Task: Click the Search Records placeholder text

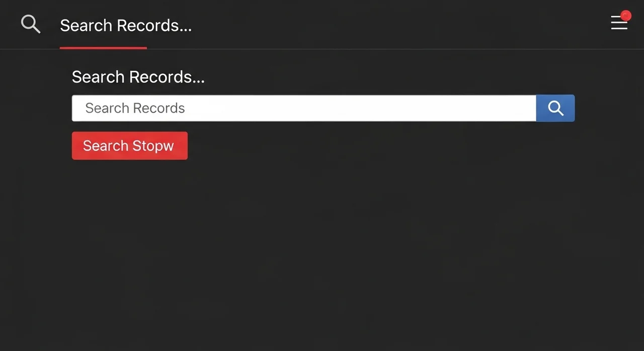Action: (x=135, y=108)
